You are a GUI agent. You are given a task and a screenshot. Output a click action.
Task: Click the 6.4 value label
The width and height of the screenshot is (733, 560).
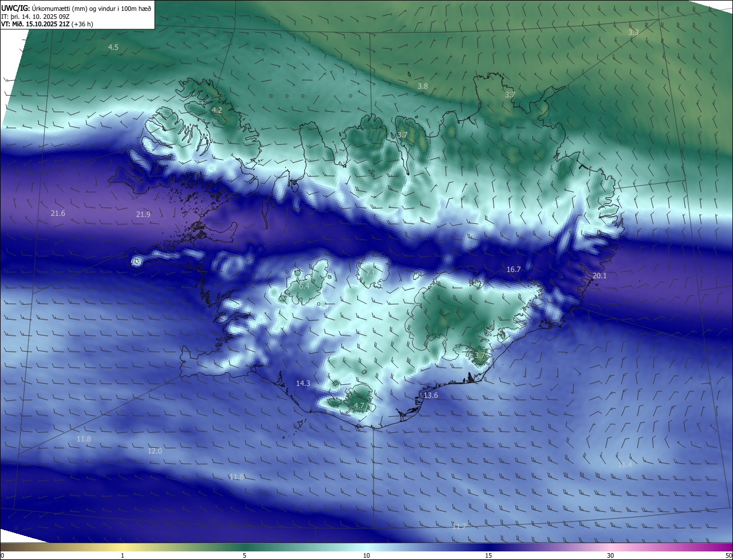pos(304,286)
